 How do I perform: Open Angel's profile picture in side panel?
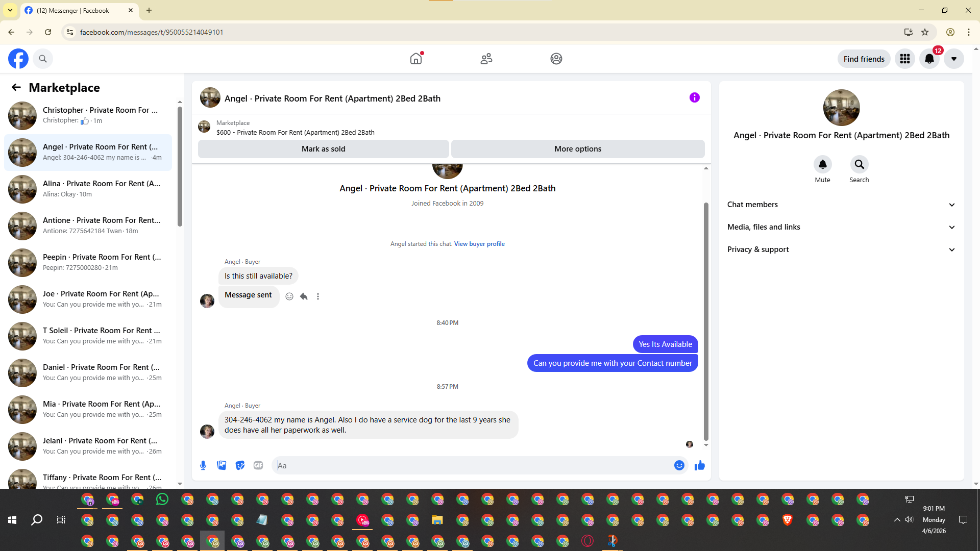[841, 108]
